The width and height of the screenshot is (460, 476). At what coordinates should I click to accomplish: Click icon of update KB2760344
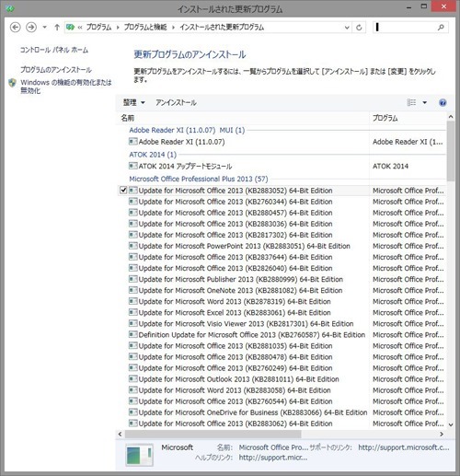[132, 202]
